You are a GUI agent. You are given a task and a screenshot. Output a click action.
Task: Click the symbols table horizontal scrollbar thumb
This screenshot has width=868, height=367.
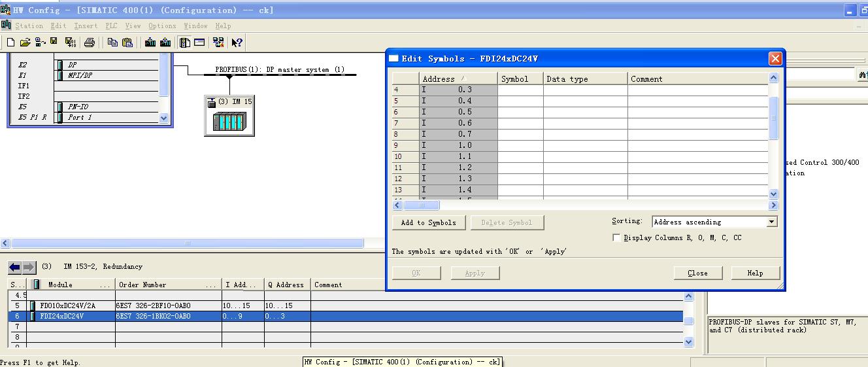(422, 205)
